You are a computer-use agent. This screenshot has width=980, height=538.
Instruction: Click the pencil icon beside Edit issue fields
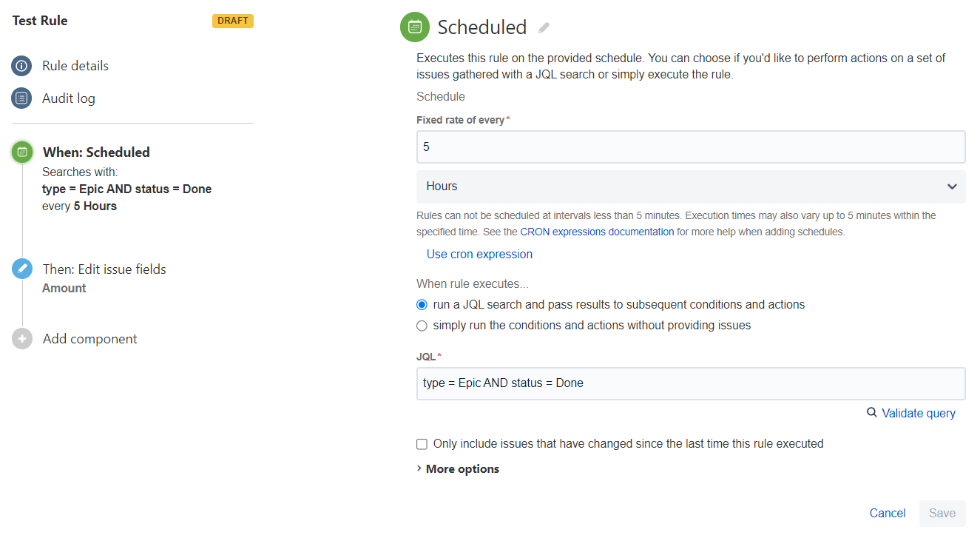[x=21, y=269]
